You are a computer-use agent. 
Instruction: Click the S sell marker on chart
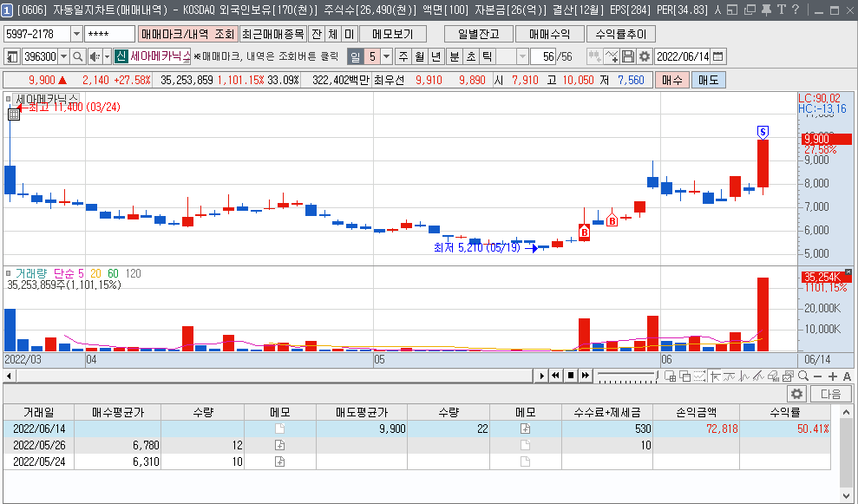(763, 132)
